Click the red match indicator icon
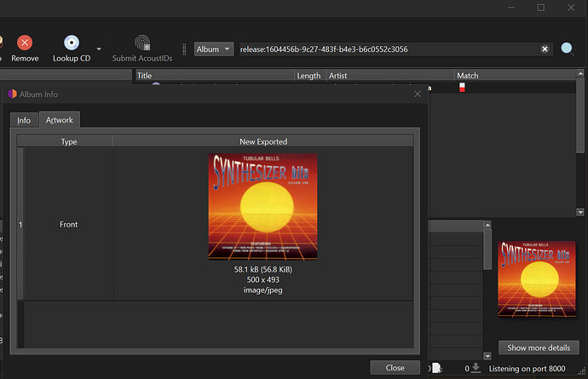This screenshot has width=588, height=379. (x=462, y=88)
